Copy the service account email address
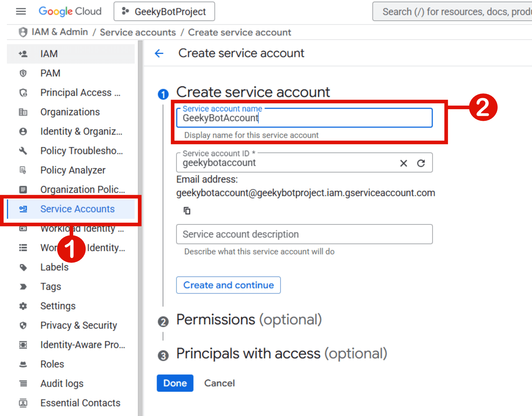Screen dimensions: 532x416 [187, 211]
